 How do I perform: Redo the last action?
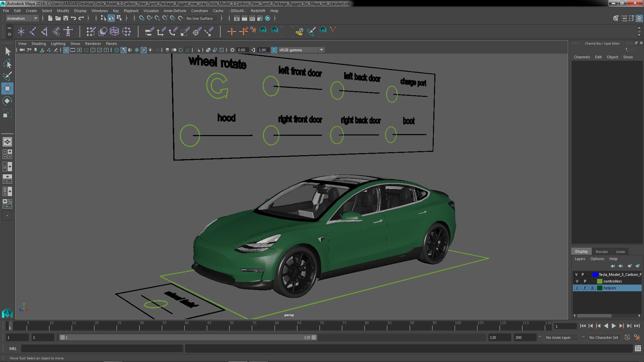coord(81,18)
